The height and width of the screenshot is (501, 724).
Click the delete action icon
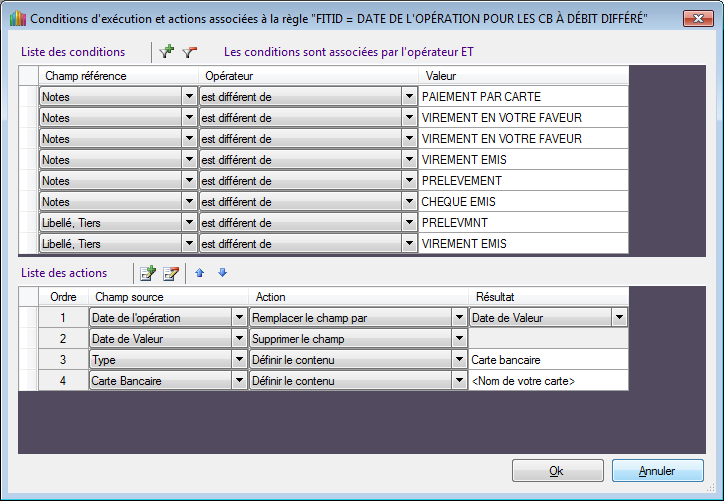click(x=171, y=272)
